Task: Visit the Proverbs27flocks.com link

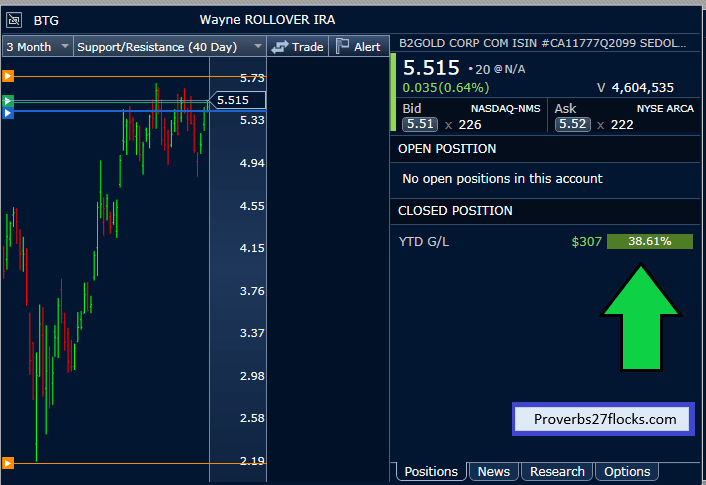Action: pyautogui.click(x=603, y=419)
